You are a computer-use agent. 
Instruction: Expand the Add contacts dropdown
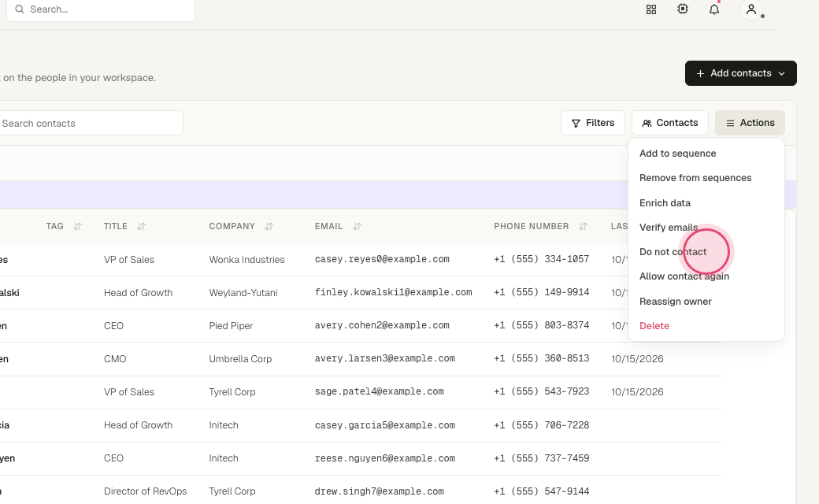coord(741,73)
